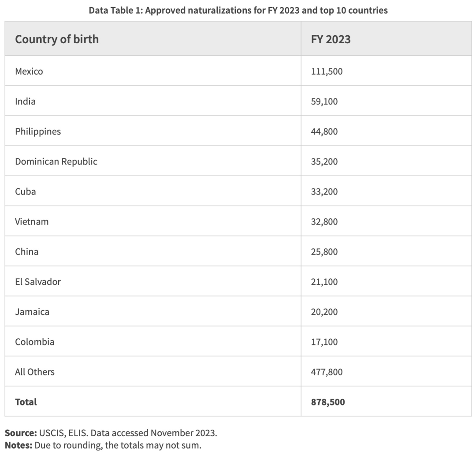The height and width of the screenshot is (457, 476).
Task: Click the 'All Others' row label
Action: [x=35, y=372]
